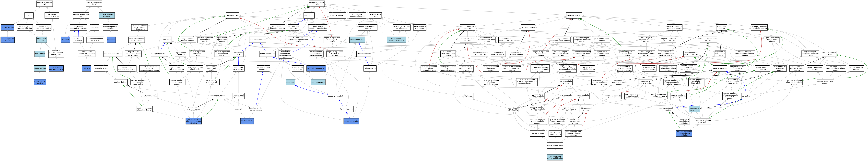Select the oocyte maturation node
Screen dimensions: 868x161
point(352,121)
